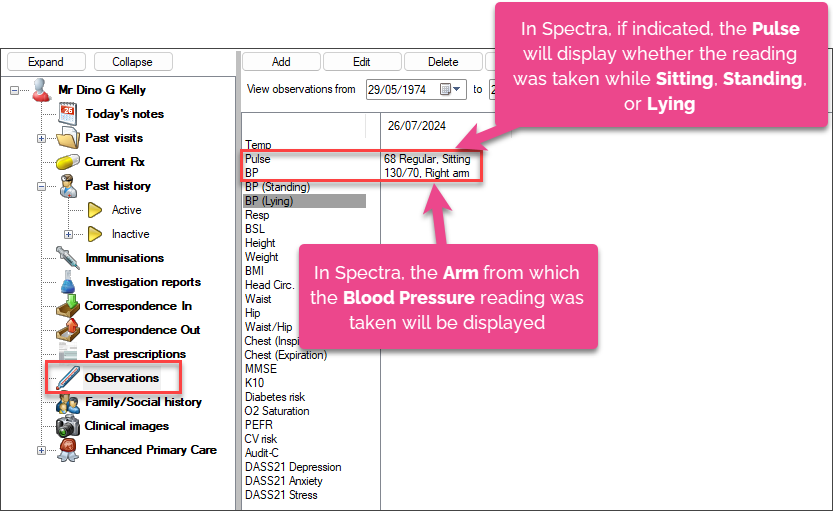833x511 pixels.
Task: Select Past visits in the tree
Action: pyautogui.click(x=114, y=138)
